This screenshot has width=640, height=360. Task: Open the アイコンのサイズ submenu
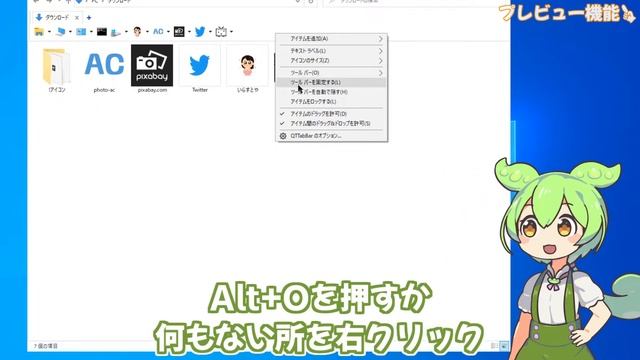pos(331,61)
